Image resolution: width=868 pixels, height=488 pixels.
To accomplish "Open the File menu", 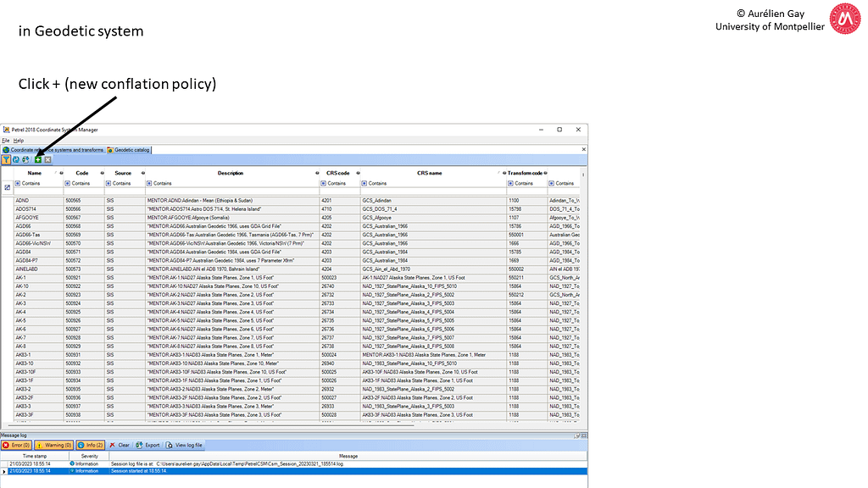I will [5, 140].
